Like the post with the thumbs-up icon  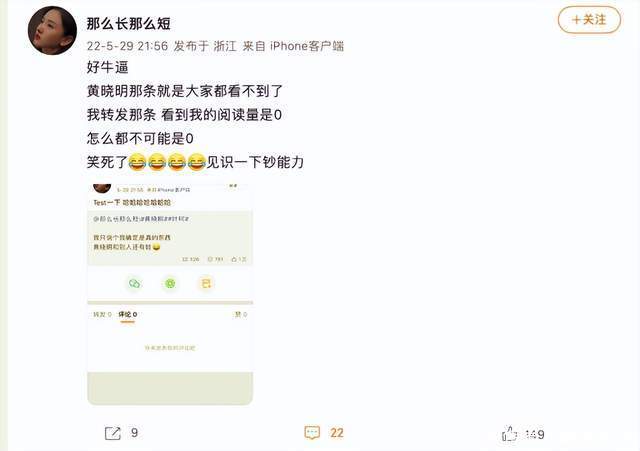point(509,434)
